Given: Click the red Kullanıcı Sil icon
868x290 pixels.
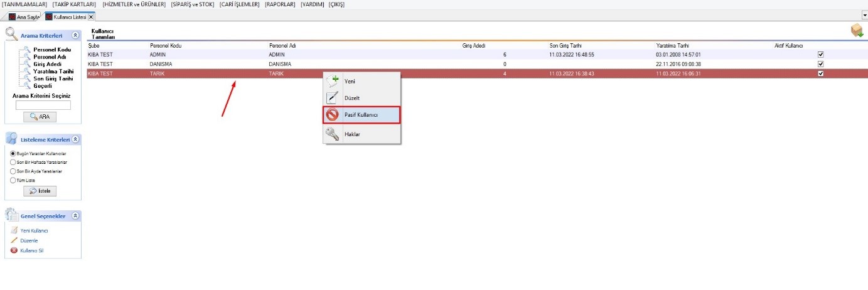Looking at the screenshot, I should coord(14,250).
